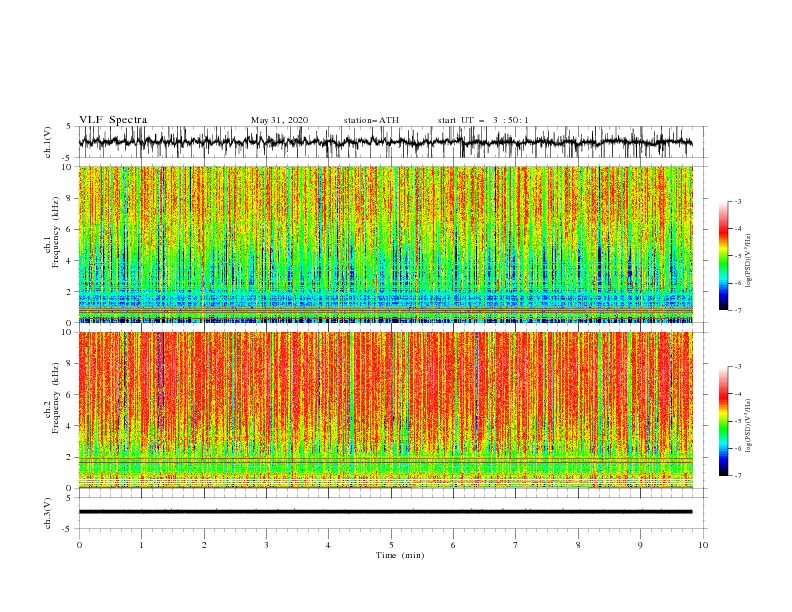Click the 4 kHz tick on ch.1 frequency axis
Screen dimensions: 792x612
71,261
